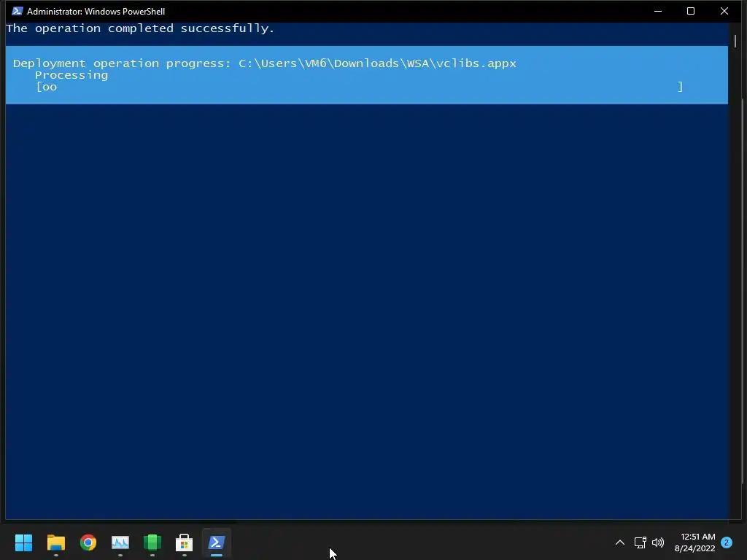This screenshot has height=560, width=747.
Task: Open the volume tray icon
Action: (658, 542)
